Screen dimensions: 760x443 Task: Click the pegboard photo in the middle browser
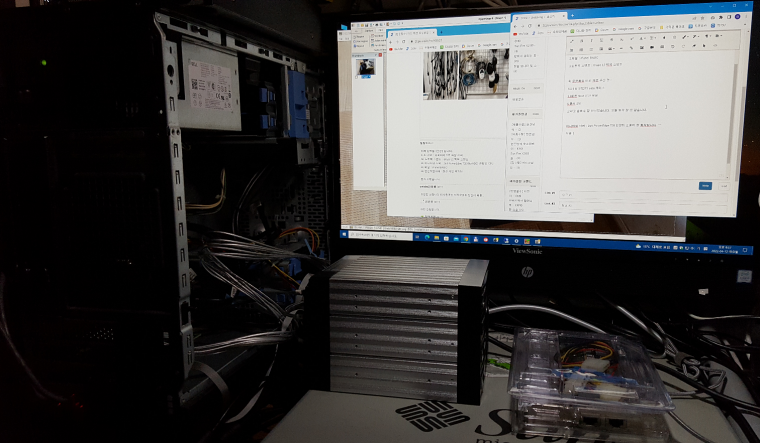[483, 74]
